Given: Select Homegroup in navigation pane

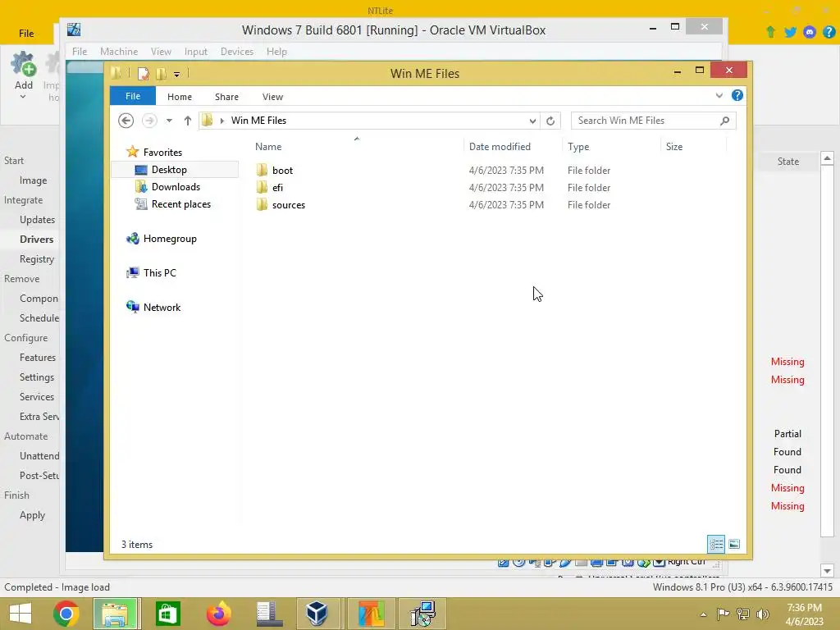Looking at the screenshot, I should [170, 239].
